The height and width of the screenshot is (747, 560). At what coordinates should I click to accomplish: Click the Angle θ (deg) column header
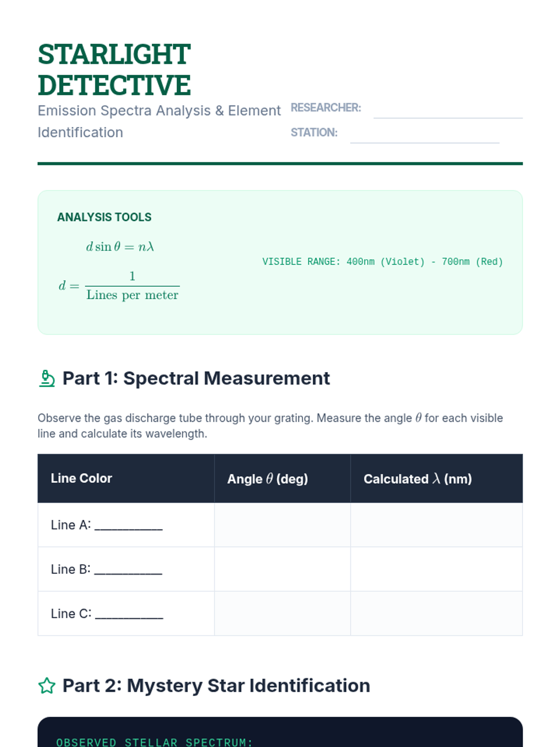point(267,479)
